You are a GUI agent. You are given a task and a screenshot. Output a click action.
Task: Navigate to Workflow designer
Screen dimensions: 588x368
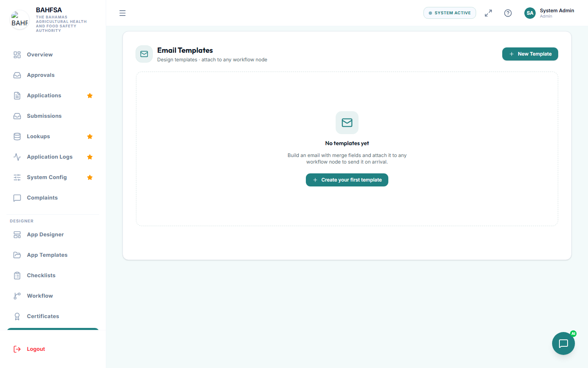point(53,296)
